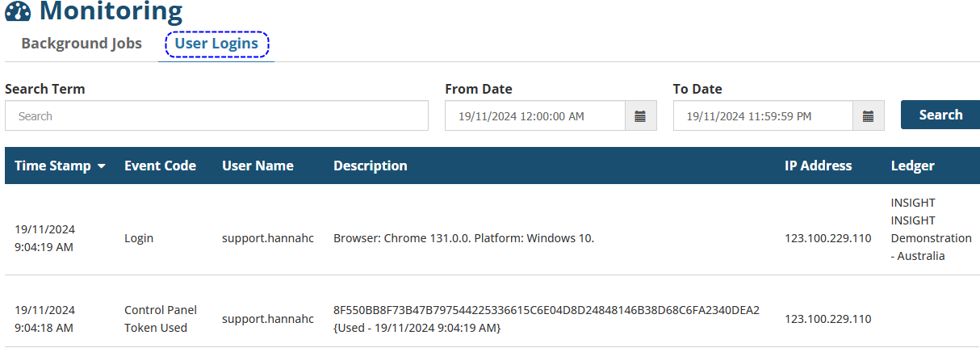Open the To Date calendar picker
Screen dimensions: 980x348
point(869,116)
